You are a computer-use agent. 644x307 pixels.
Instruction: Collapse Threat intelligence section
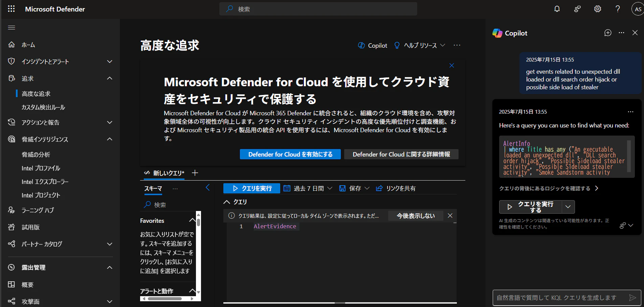point(110,139)
